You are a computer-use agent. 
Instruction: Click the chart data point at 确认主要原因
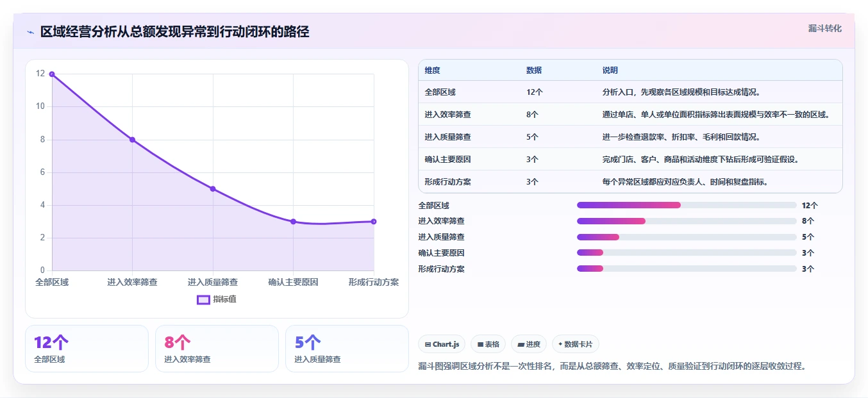coord(293,222)
